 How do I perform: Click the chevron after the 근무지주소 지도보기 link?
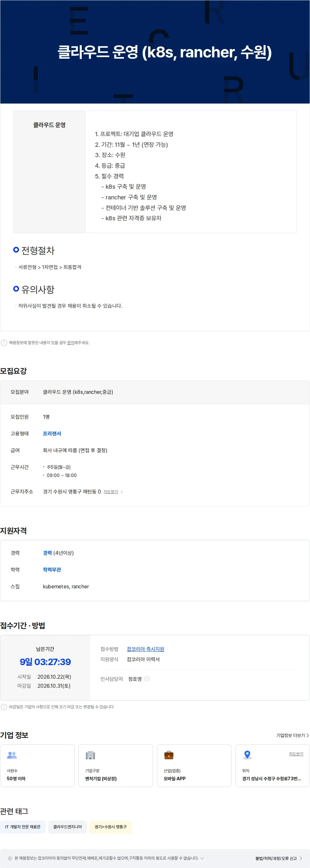122,492
